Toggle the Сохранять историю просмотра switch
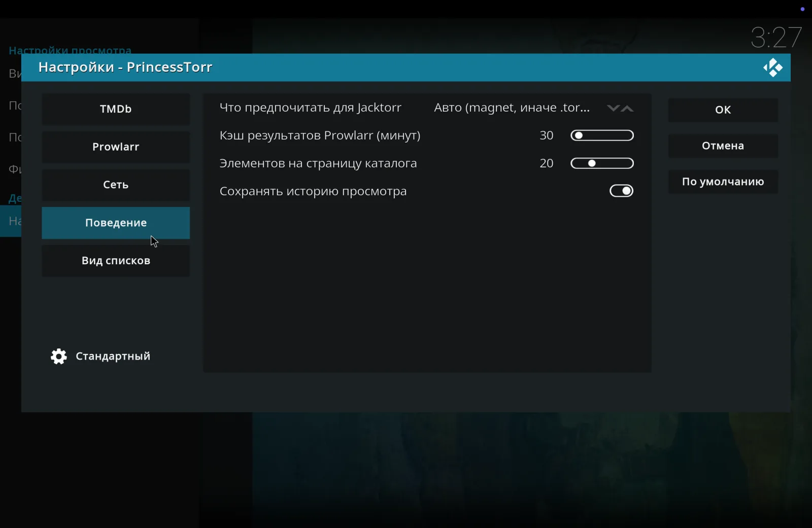 (x=622, y=191)
